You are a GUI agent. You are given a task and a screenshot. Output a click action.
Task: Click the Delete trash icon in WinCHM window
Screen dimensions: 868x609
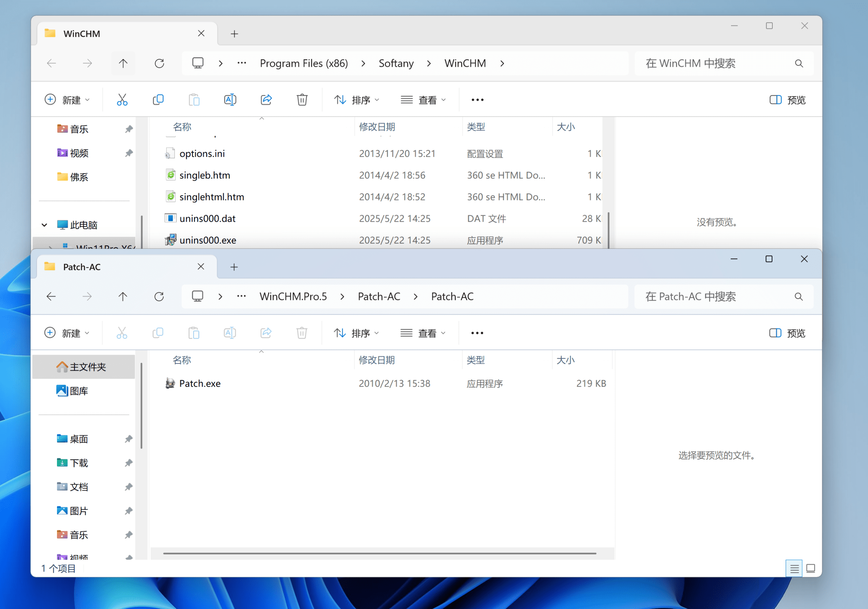click(x=302, y=100)
